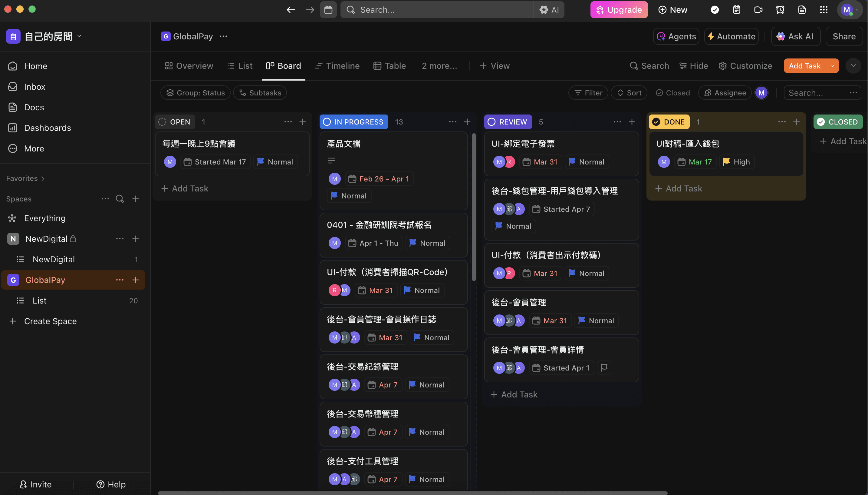The height and width of the screenshot is (495, 868).
Task: Click the vertical scrollbar in IN PROGRESS column
Action: click(474, 208)
